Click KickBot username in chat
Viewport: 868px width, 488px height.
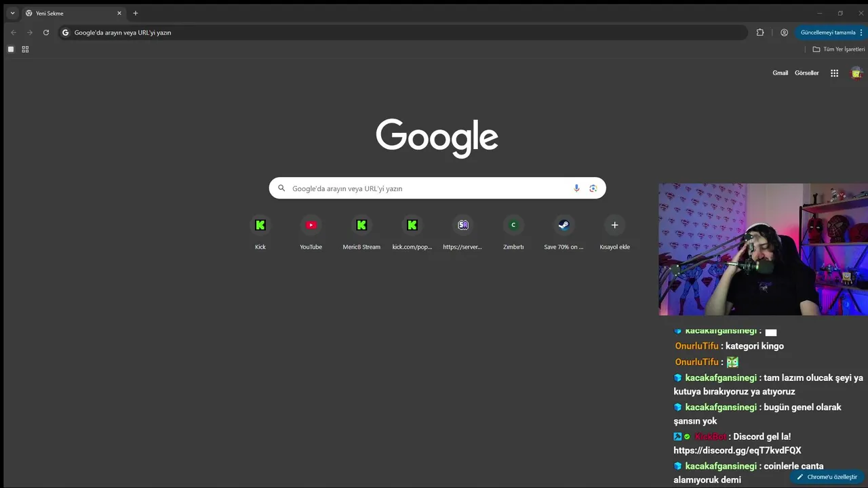(710, 437)
